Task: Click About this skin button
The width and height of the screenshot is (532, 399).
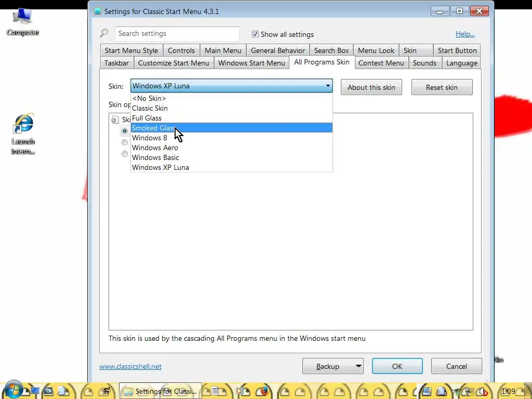Action: (371, 87)
